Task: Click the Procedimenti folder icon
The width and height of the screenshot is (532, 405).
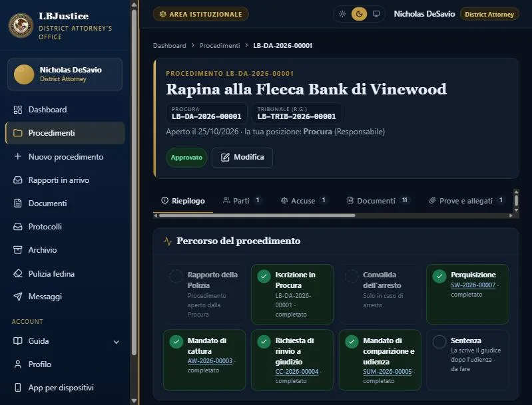Action: point(17,133)
